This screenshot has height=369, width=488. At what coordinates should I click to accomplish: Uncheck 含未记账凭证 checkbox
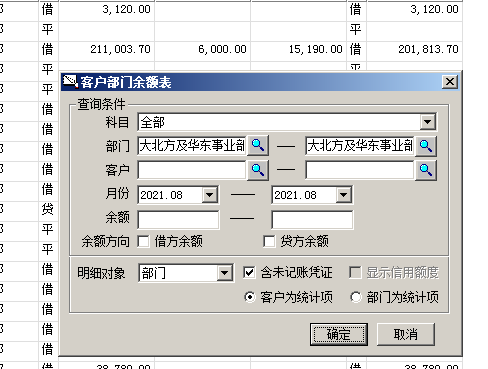[x=249, y=272]
